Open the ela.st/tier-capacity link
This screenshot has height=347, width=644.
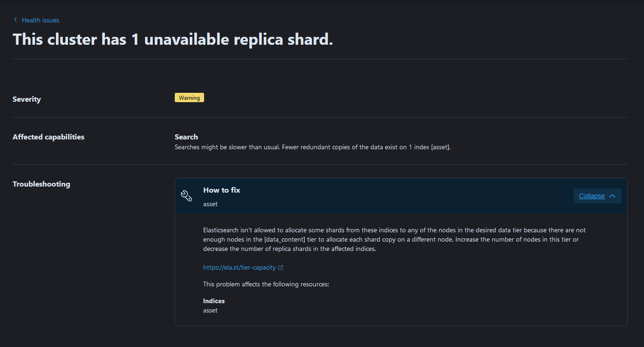pos(240,268)
